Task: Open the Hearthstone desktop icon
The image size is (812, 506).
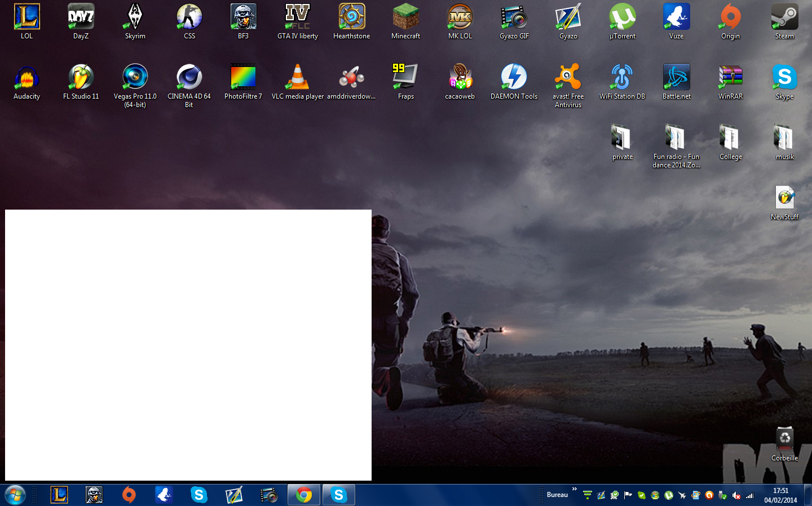Action: click(x=352, y=22)
